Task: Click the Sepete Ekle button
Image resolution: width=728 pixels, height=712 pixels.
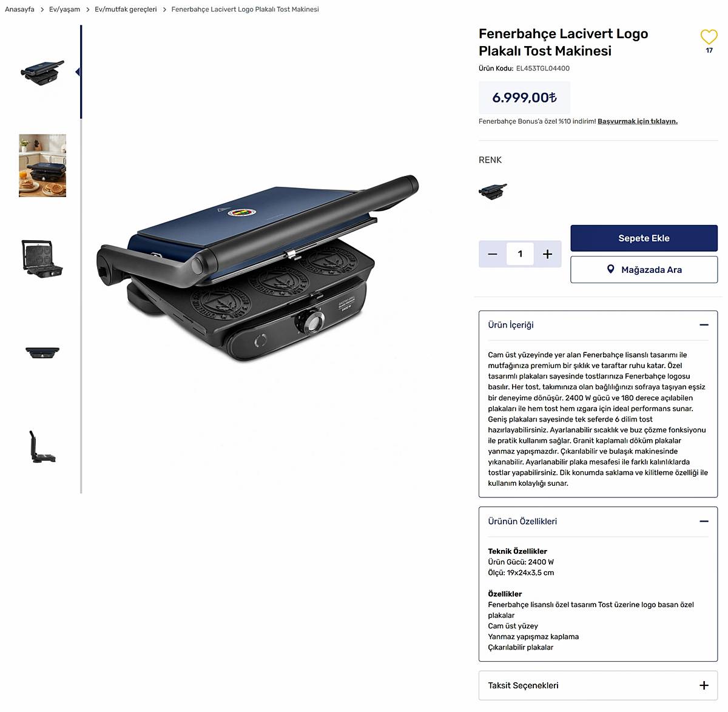Action: tap(644, 238)
